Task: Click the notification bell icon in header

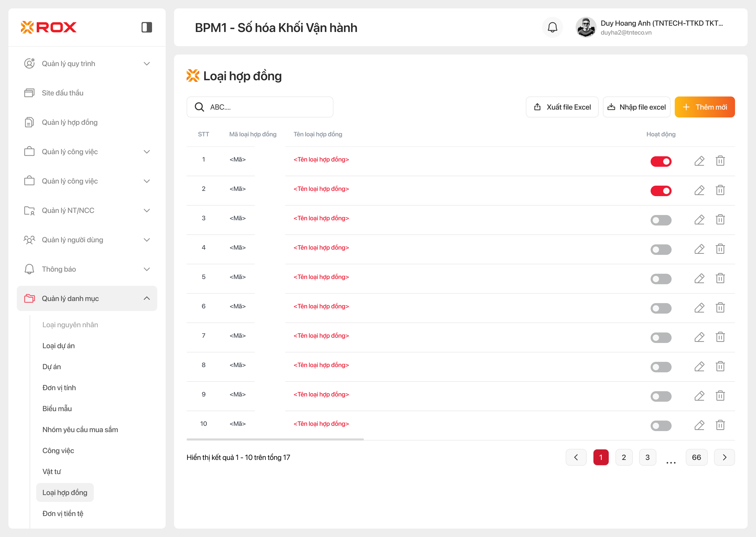Action: (x=552, y=28)
